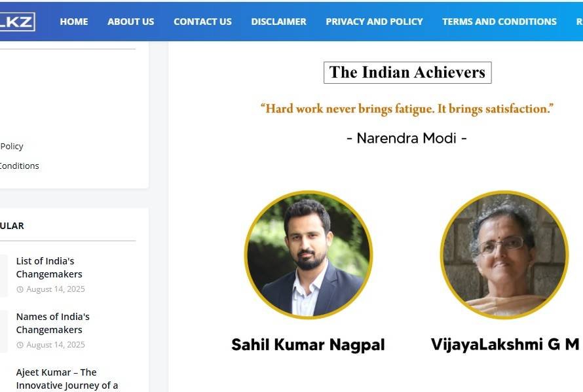Click The Indian Achievers heading
Screen dimensions: 583x392
[x=407, y=72]
